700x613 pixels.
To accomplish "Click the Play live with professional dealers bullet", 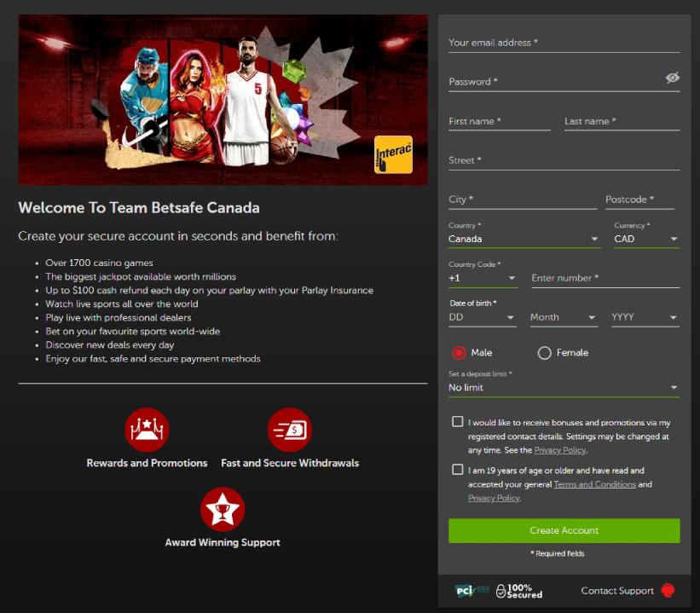I will click(x=119, y=318).
